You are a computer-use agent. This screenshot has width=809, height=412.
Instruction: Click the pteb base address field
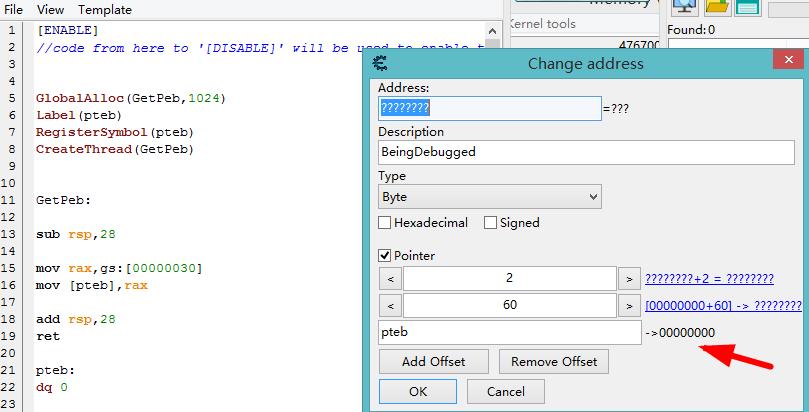coord(510,333)
